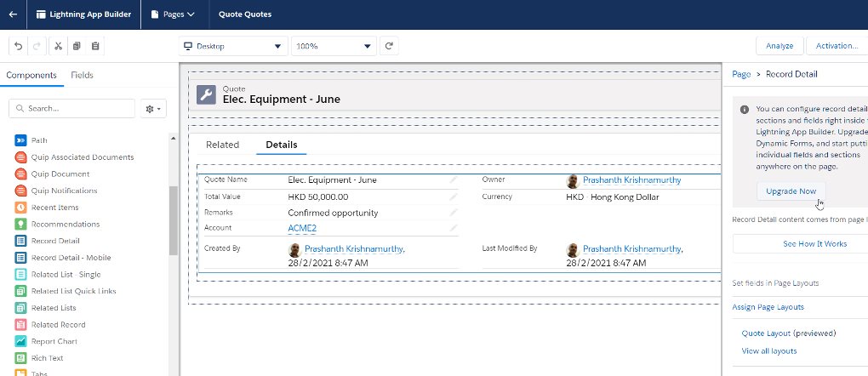Click the undo icon
Screen dimensions: 868x376
[18, 46]
